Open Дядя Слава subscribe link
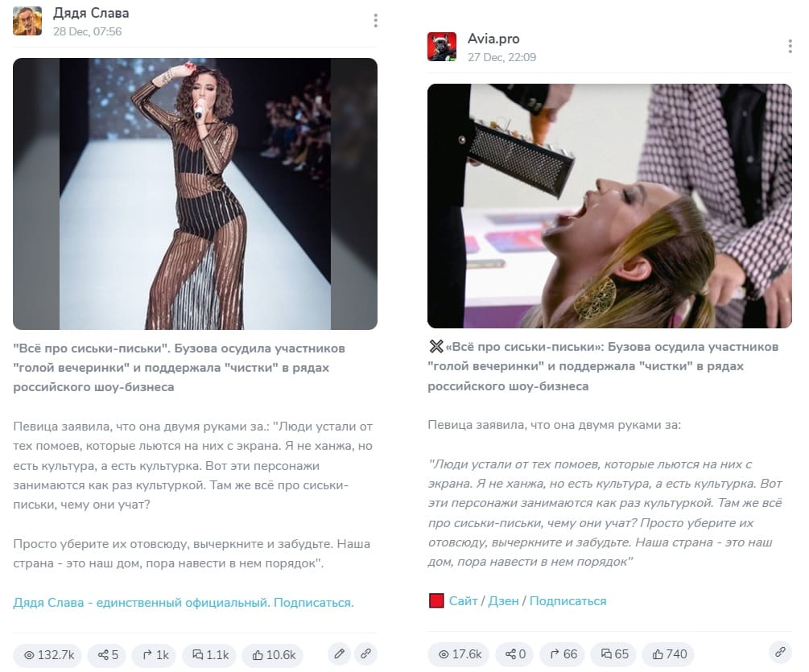Screen dimensions: 809x672 click(184, 602)
